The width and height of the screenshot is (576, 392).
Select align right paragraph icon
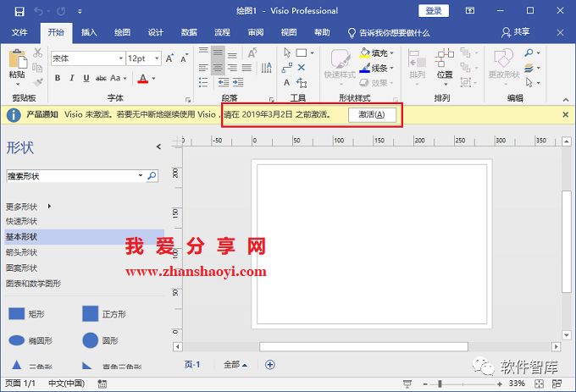click(232, 68)
